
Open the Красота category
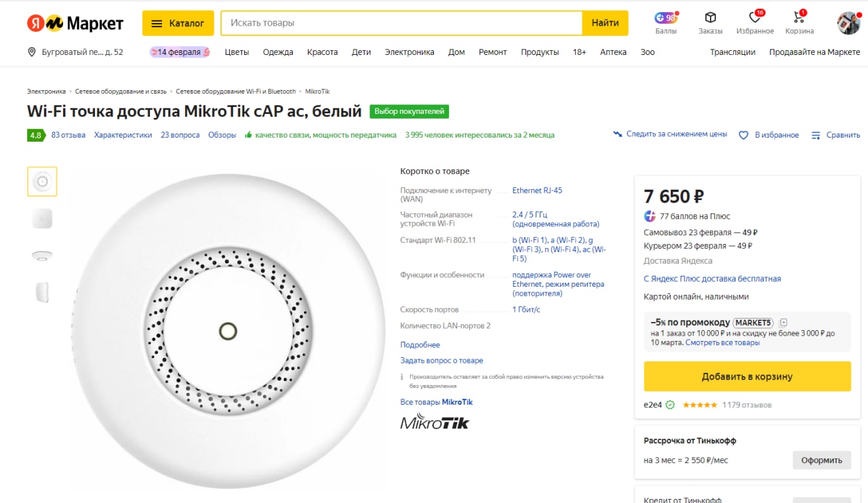pos(322,52)
